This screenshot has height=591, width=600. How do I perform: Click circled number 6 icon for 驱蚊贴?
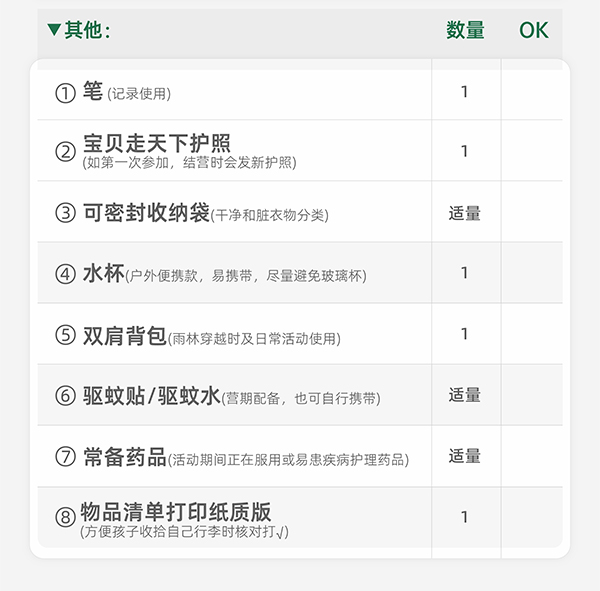coord(65,396)
